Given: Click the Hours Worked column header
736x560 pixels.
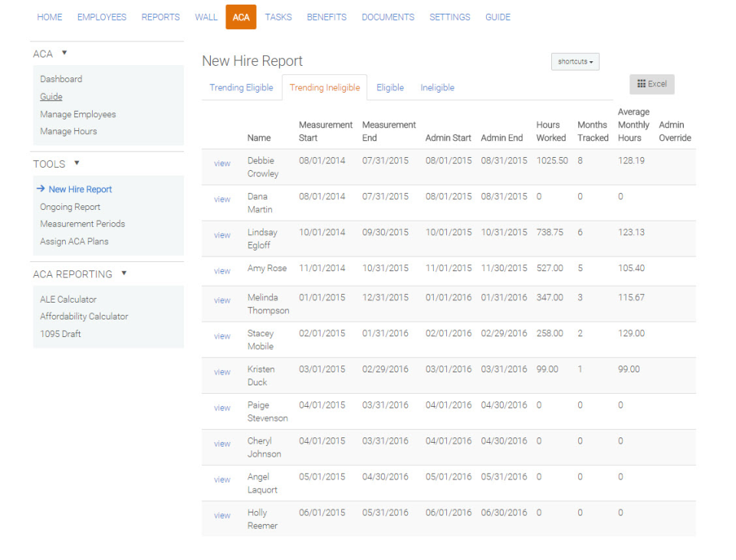Looking at the screenshot, I should pos(551,131).
